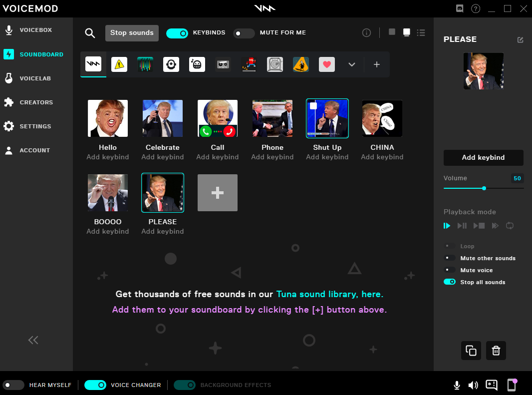The image size is (532, 395).
Task: Play the CHINA sound thumbnail
Action: [382, 118]
